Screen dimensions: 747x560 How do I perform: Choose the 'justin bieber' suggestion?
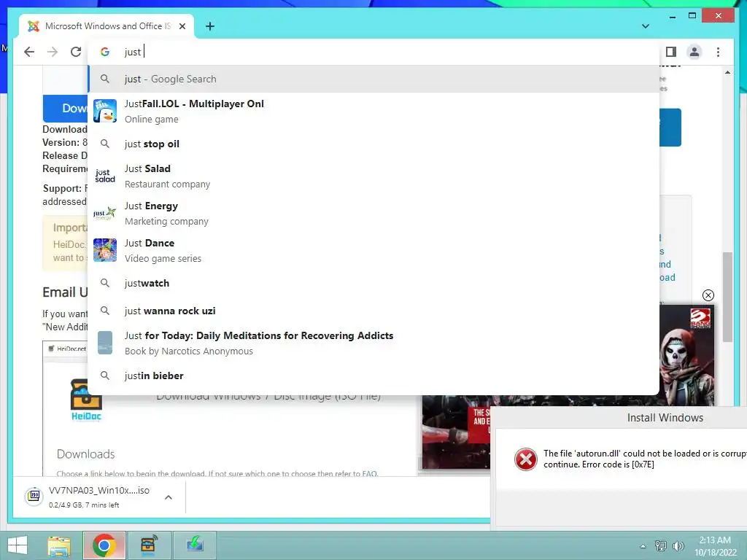(x=373, y=376)
